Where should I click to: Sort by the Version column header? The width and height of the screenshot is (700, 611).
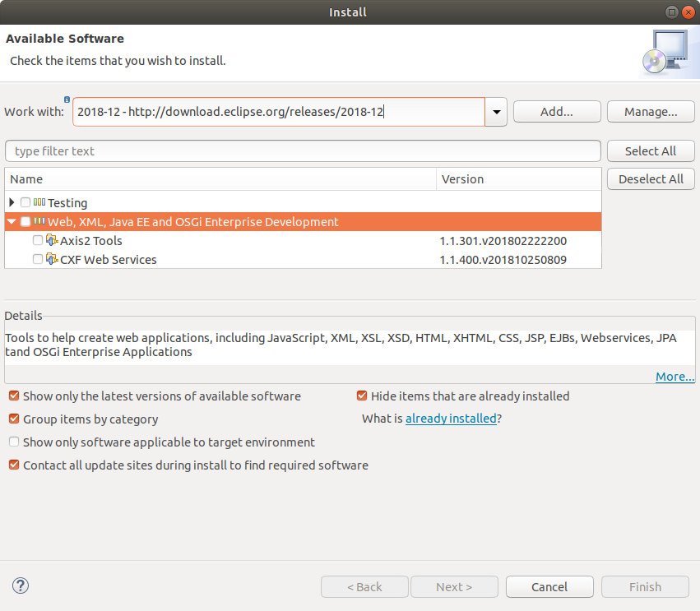[519, 179]
